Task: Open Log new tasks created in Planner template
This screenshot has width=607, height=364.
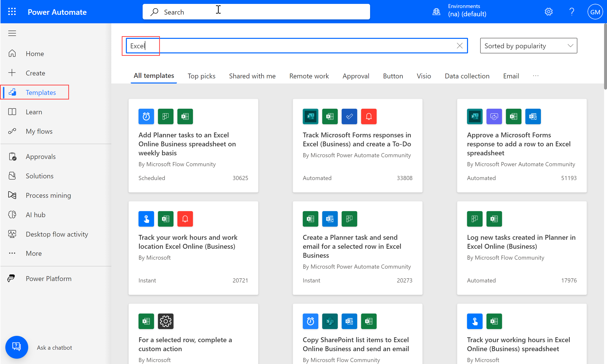Action: (521, 242)
